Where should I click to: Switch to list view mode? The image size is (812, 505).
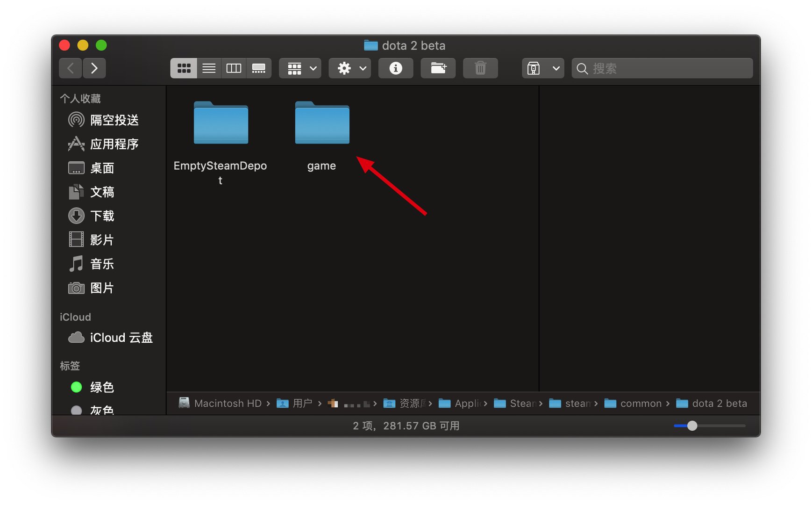point(209,68)
